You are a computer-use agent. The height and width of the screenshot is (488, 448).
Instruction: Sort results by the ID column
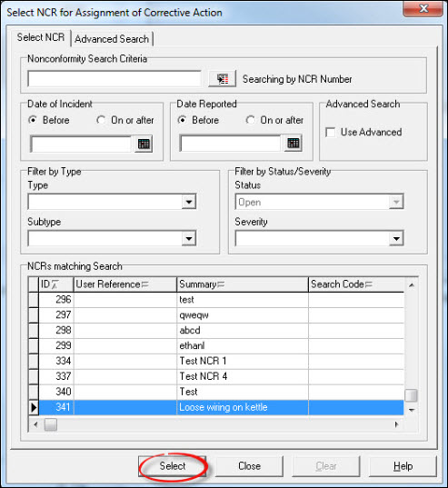(55, 284)
